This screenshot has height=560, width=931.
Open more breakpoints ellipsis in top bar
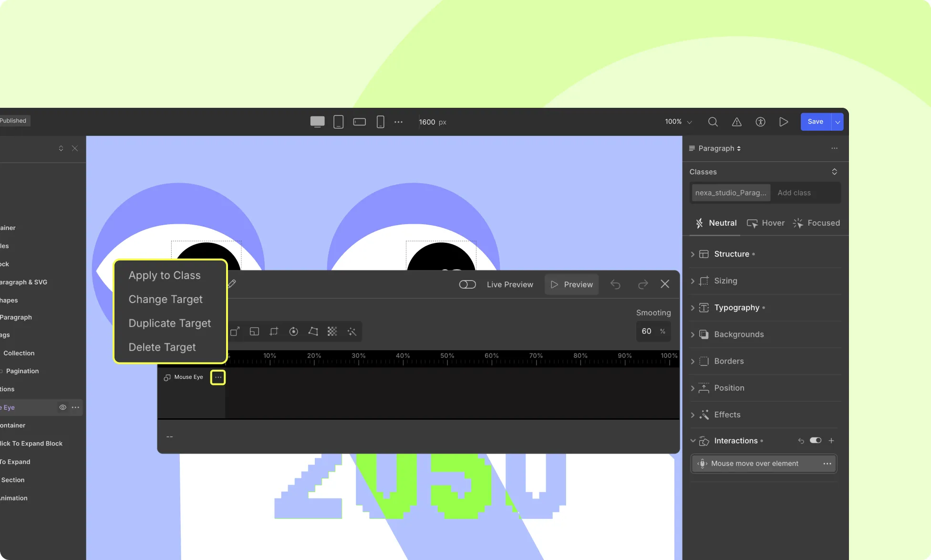(x=398, y=122)
